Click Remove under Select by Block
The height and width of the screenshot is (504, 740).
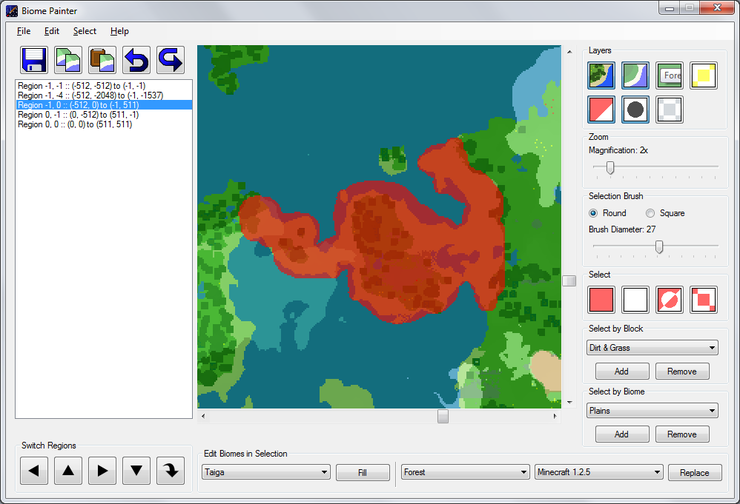pyautogui.click(x=682, y=371)
